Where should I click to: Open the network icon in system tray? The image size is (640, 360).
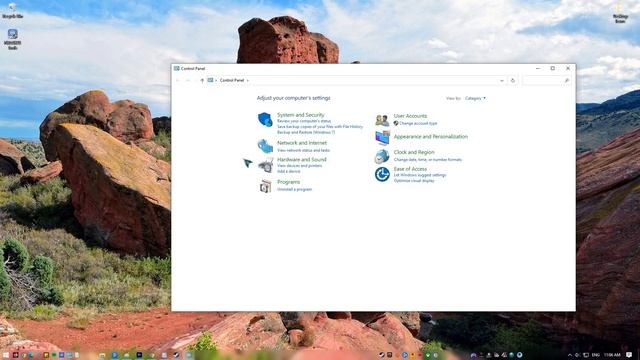[586, 355]
